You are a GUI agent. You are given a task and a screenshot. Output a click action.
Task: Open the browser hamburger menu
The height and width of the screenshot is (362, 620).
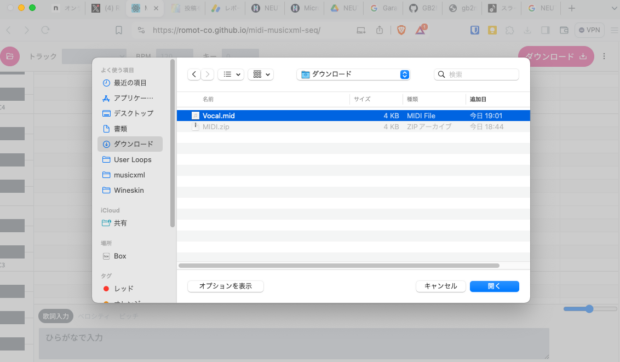[614, 30]
